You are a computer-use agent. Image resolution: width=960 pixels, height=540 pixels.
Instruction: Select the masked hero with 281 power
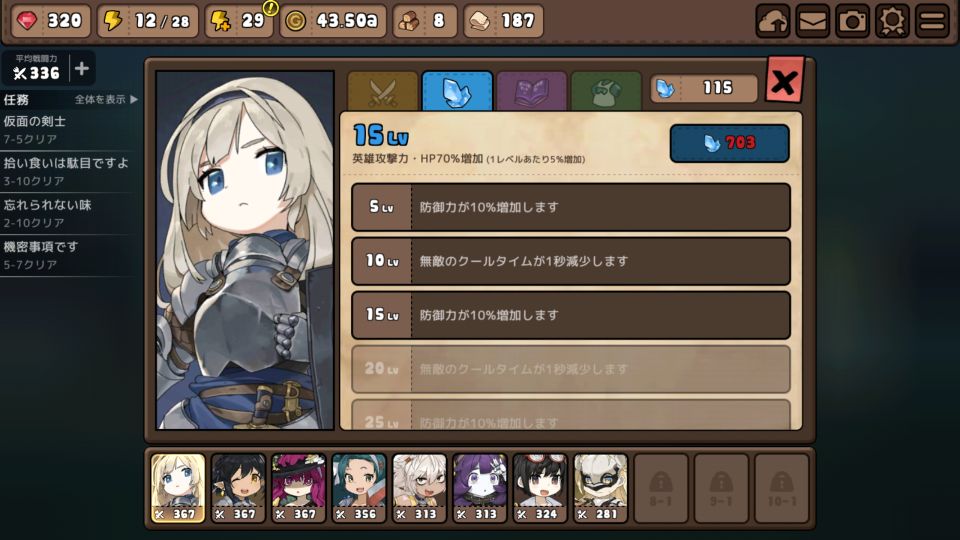pyautogui.click(x=601, y=488)
